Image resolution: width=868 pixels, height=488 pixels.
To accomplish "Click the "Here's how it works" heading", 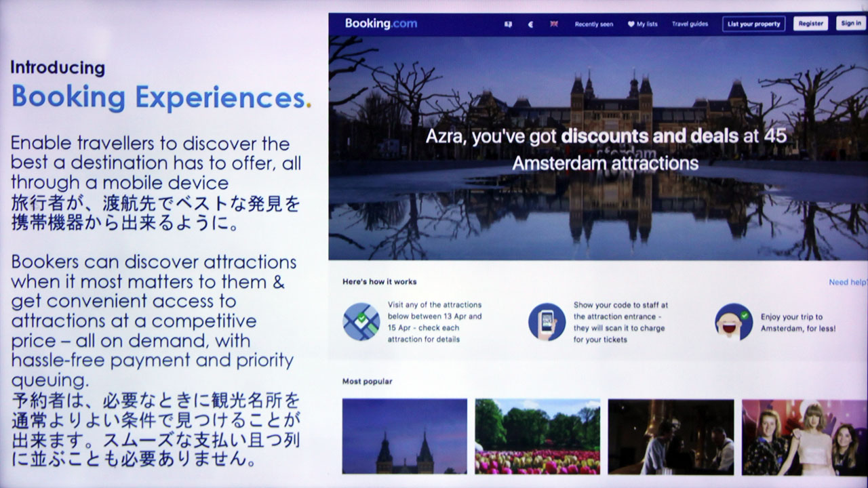I will (380, 281).
